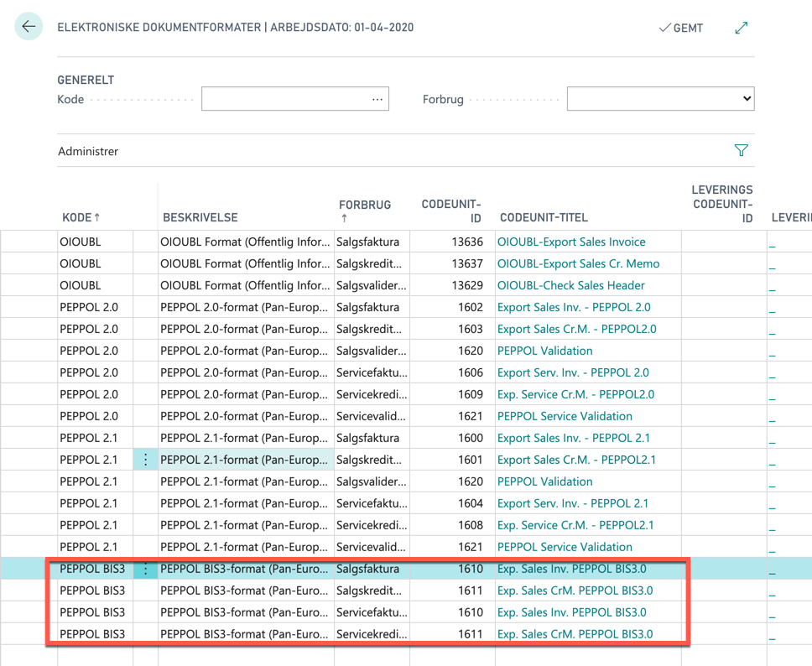The width and height of the screenshot is (812, 666).
Task: Open Export Sales Inv. - PEPPOL 2.1 link
Action: pos(573,438)
